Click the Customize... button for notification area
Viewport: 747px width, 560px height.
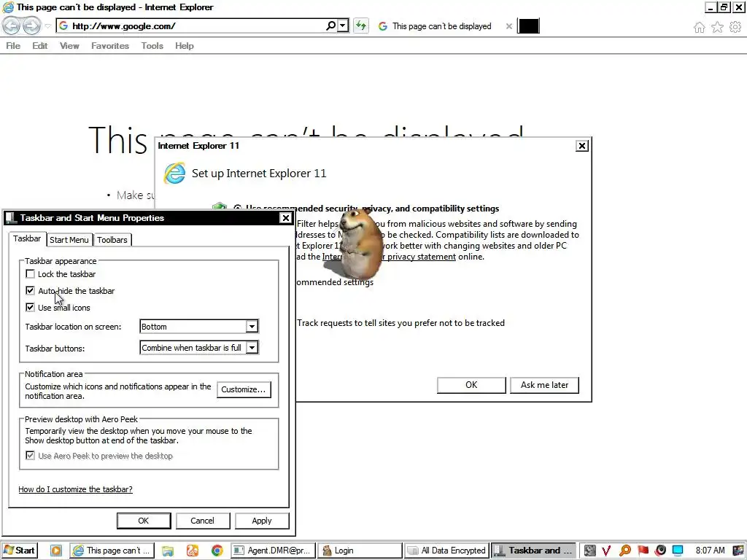(x=244, y=389)
